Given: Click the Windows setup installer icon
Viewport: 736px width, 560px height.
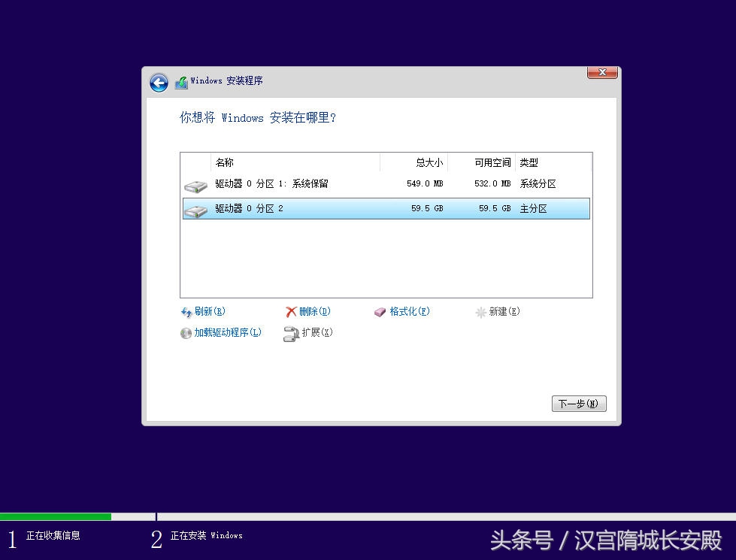Looking at the screenshot, I should click(181, 82).
